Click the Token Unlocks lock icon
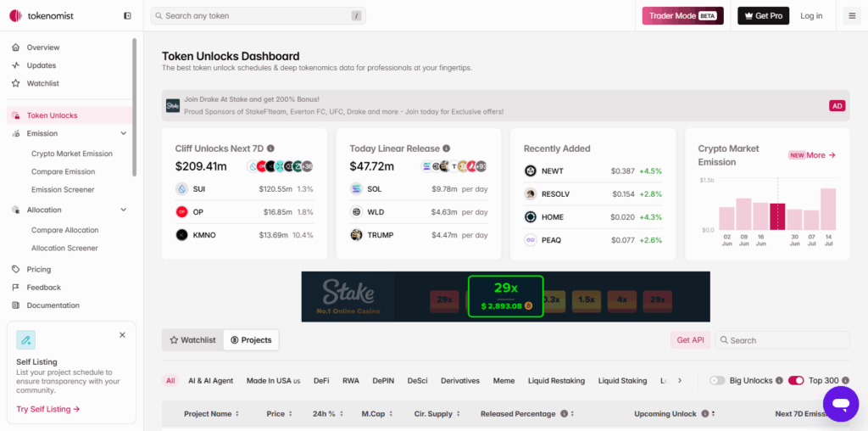The height and width of the screenshot is (431, 868). coord(16,115)
